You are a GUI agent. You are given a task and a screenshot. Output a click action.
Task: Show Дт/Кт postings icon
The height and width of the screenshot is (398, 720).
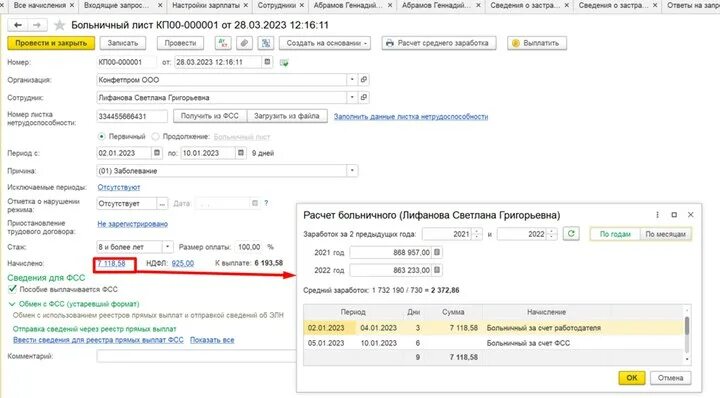(223, 43)
